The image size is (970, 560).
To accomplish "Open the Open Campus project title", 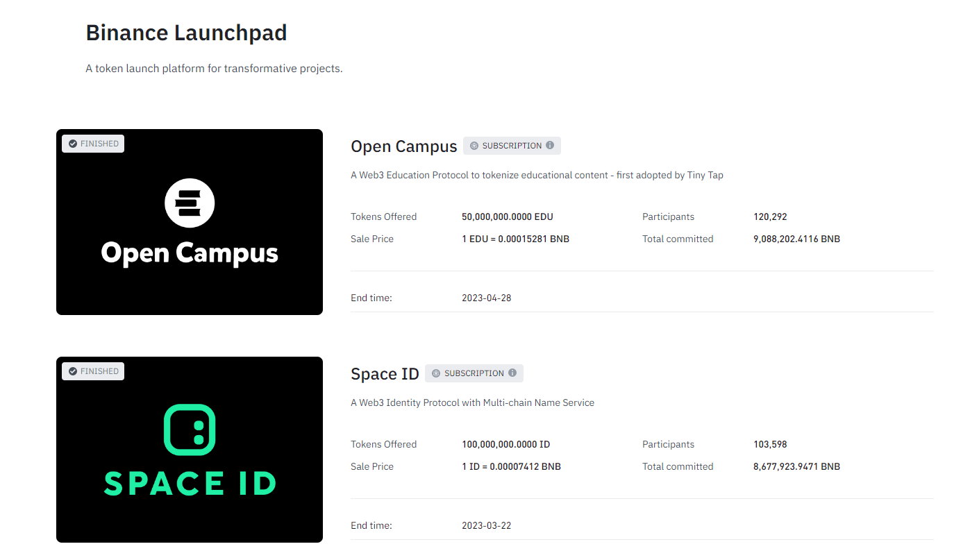I will tap(404, 146).
